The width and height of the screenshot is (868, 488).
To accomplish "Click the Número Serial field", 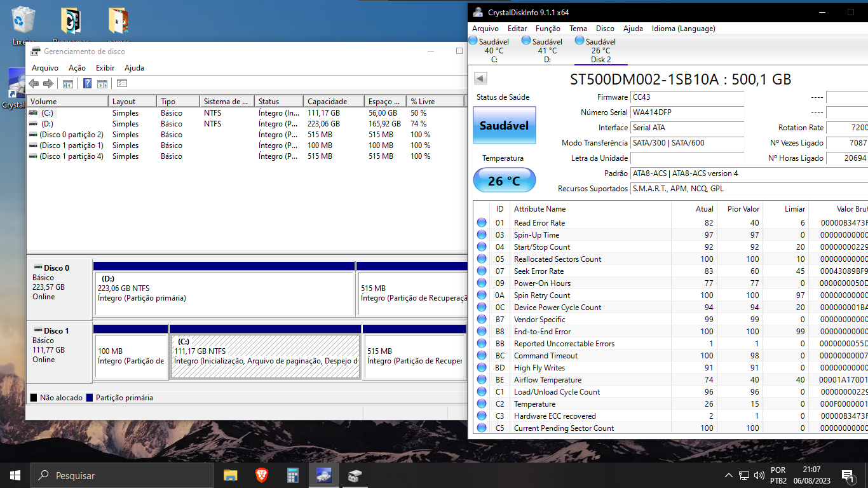I will [x=687, y=113].
